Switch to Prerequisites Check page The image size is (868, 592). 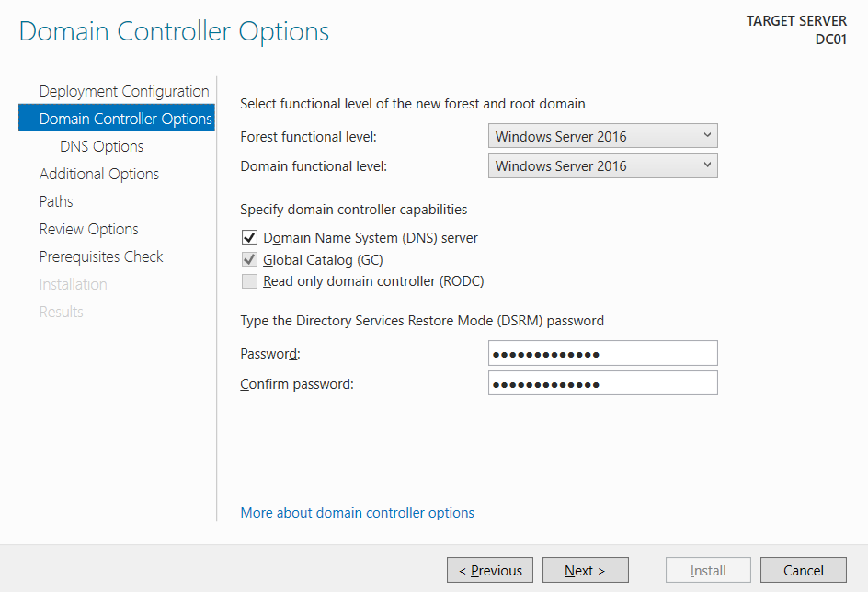click(x=101, y=256)
